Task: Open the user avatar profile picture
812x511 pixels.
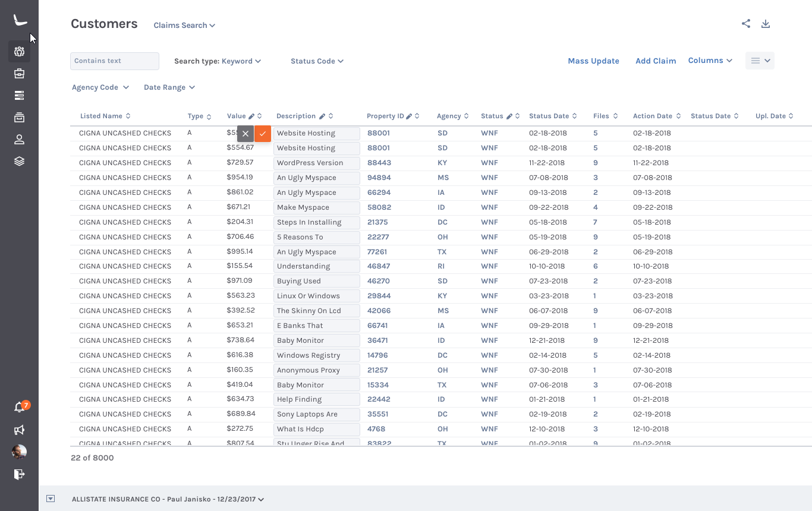Action: click(x=19, y=452)
